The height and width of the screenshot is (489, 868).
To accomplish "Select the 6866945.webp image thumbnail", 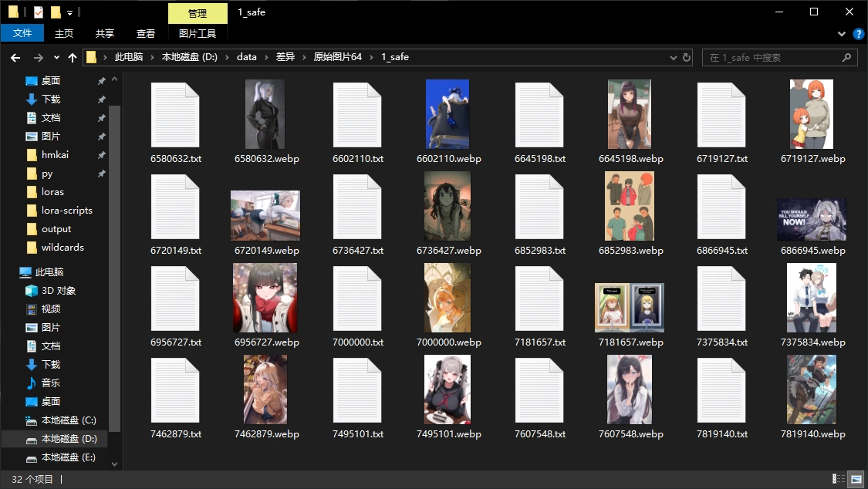I will point(811,221).
